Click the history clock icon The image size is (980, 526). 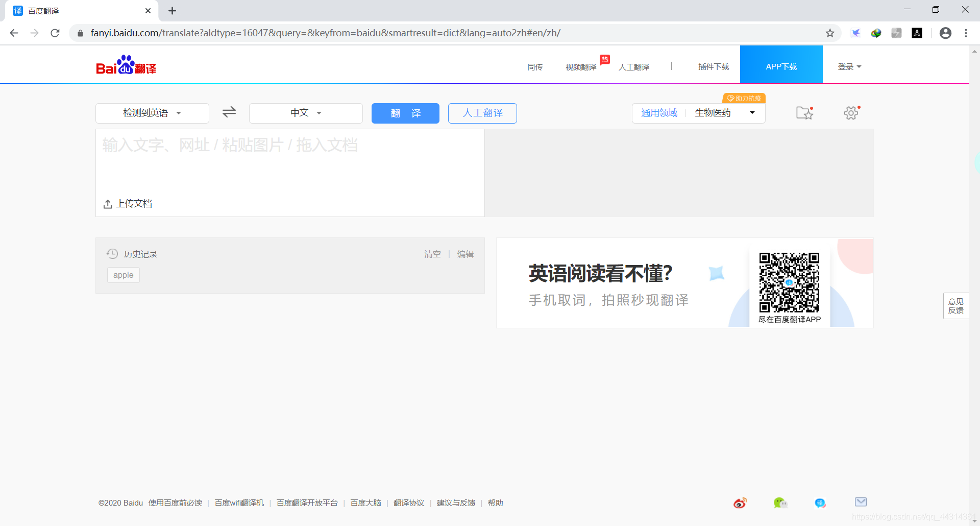point(112,254)
